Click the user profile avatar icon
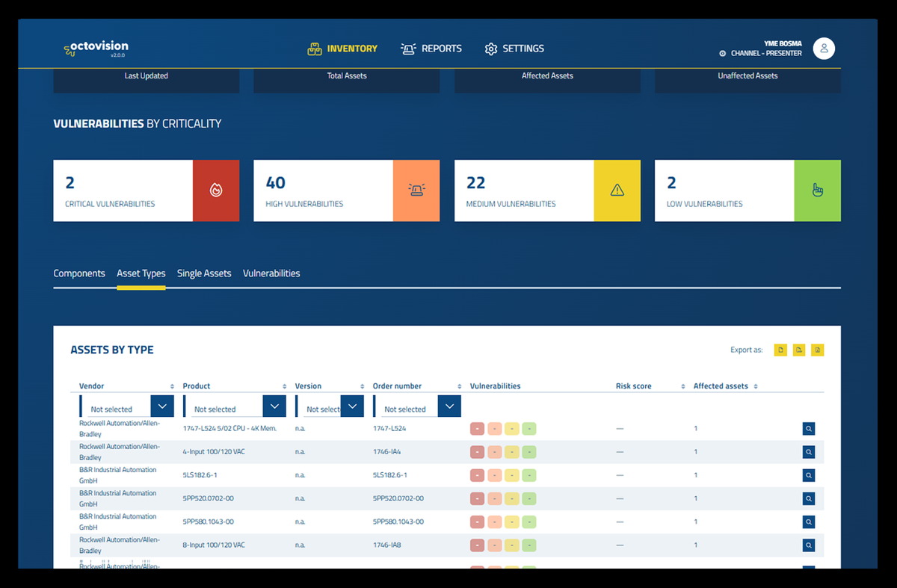Screen dimensions: 897x588 coord(824,48)
